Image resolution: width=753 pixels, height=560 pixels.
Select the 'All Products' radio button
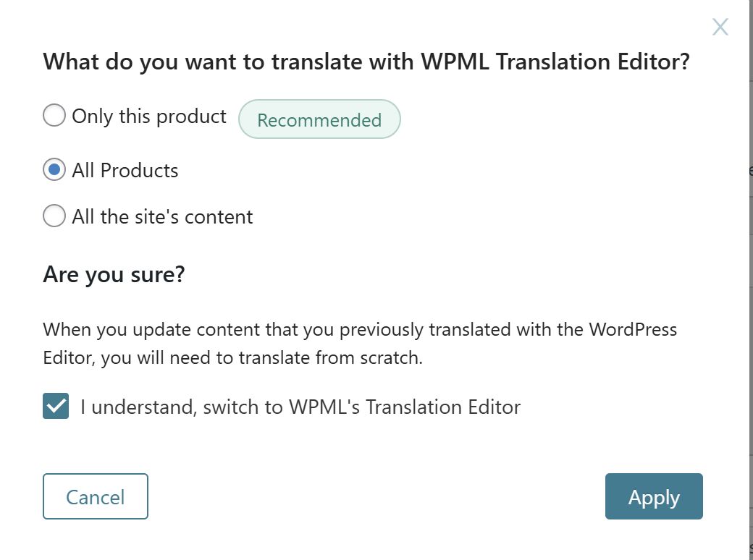coord(54,170)
